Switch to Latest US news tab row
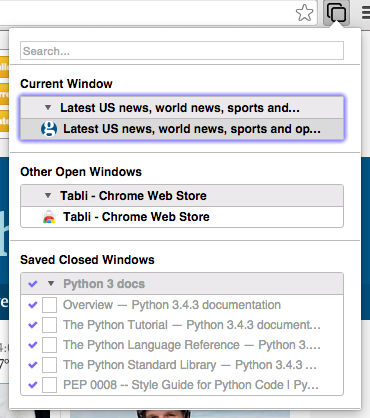This screenshot has height=418, width=370. click(x=182, y=129)
